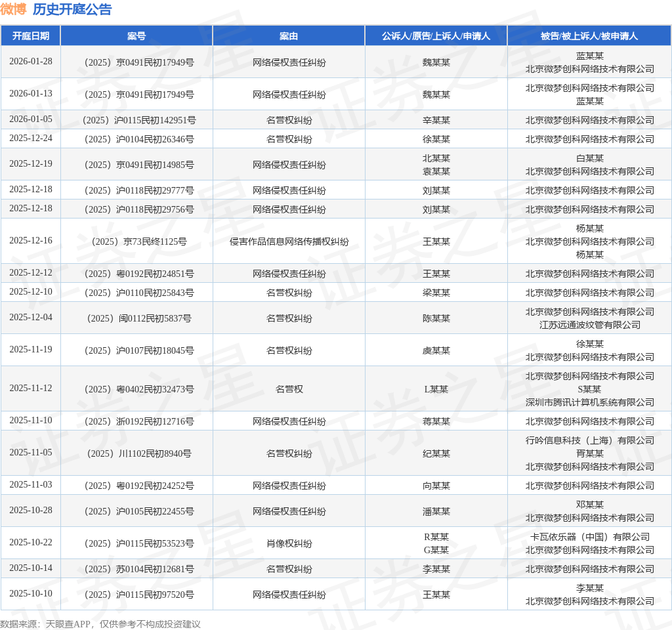Screen dimensions: 672x630
Task: Click the 开庭日期 column header
Action: tap(30, 36)
